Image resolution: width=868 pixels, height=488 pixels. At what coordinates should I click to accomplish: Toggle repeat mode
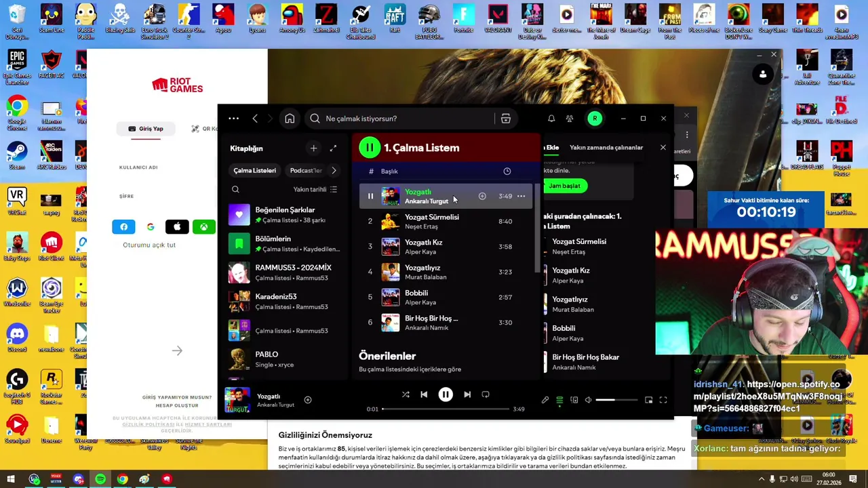coord(486,394)
